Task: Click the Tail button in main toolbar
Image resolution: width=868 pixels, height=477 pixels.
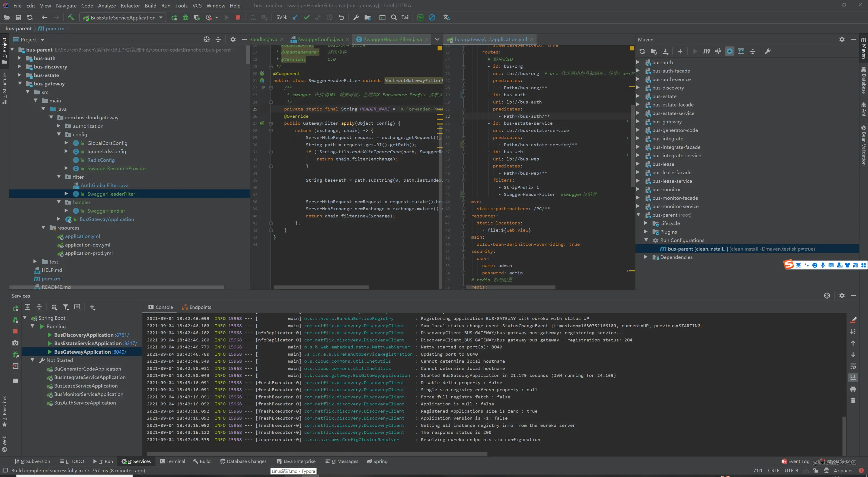Action: click(x=405, y=18)
